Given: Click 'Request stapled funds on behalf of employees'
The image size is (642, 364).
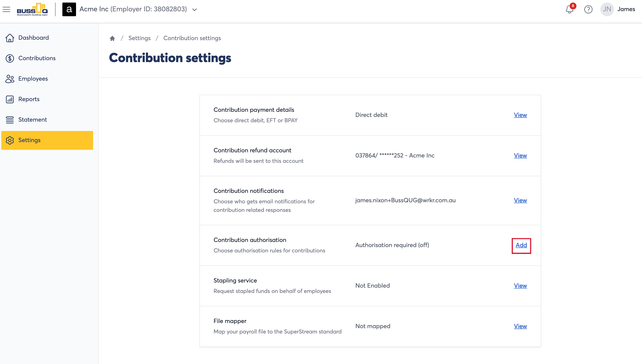Looking at the screenshot, I should (272, 291).
